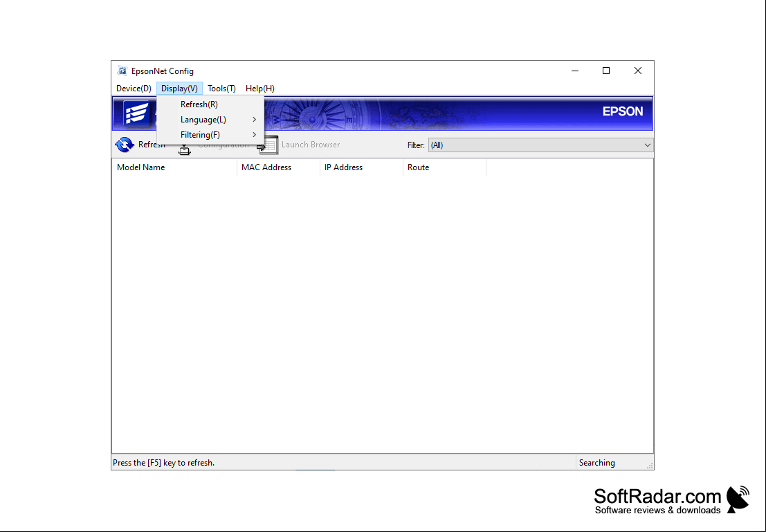Open the Device(D) menu
Screen dimensions: 766x532
(x=134, y=89)
